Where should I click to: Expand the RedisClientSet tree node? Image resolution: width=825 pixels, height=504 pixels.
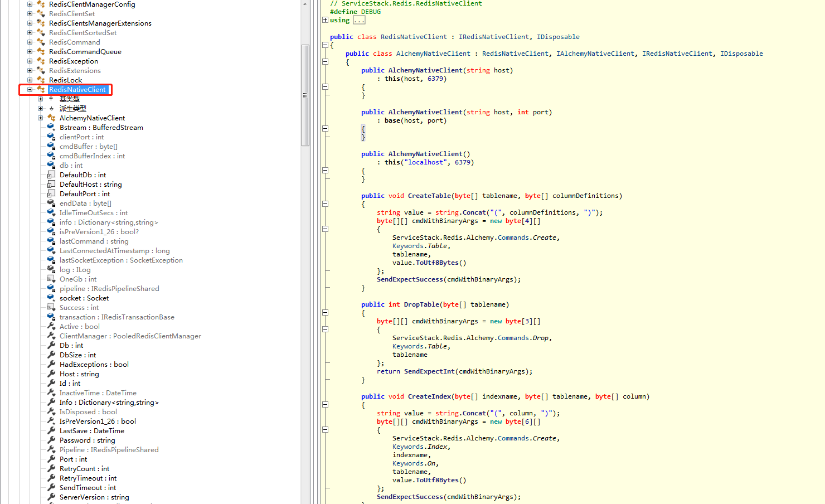click(x=30, y=13)
